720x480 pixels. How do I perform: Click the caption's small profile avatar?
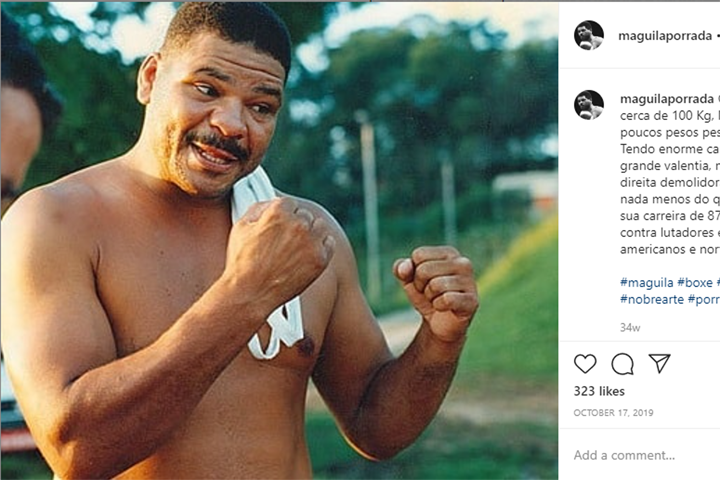click(589, 105)
